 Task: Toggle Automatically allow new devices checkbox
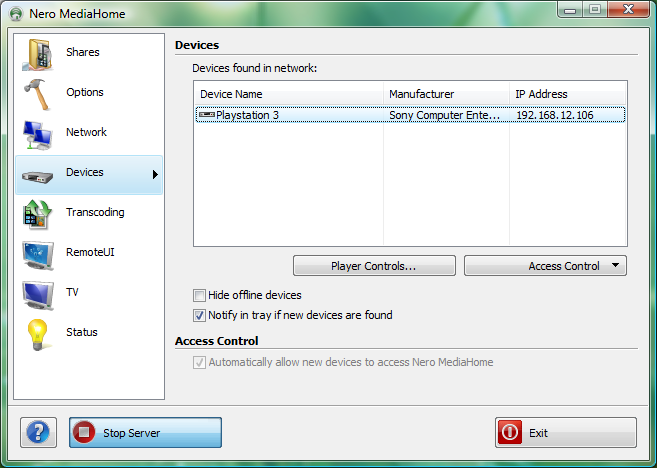[x=200, y=362]
